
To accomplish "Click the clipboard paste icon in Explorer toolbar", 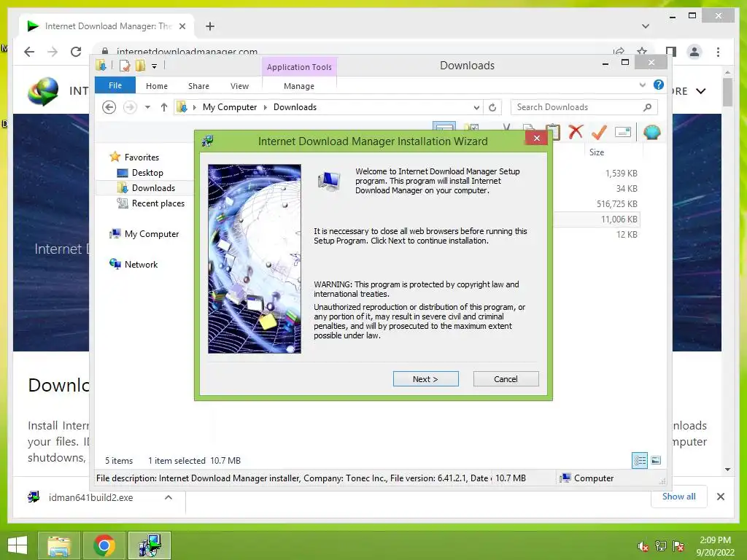I will [x=553, y=132].
